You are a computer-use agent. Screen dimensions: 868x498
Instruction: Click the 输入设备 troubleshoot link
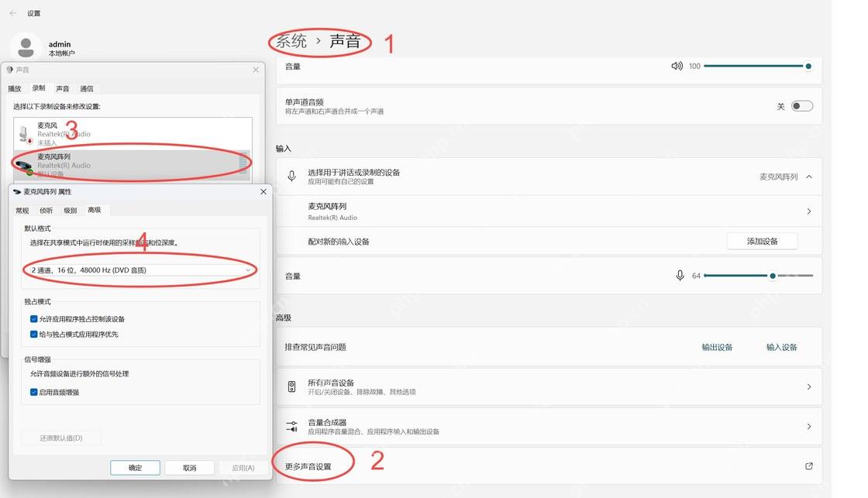[781, 347]
